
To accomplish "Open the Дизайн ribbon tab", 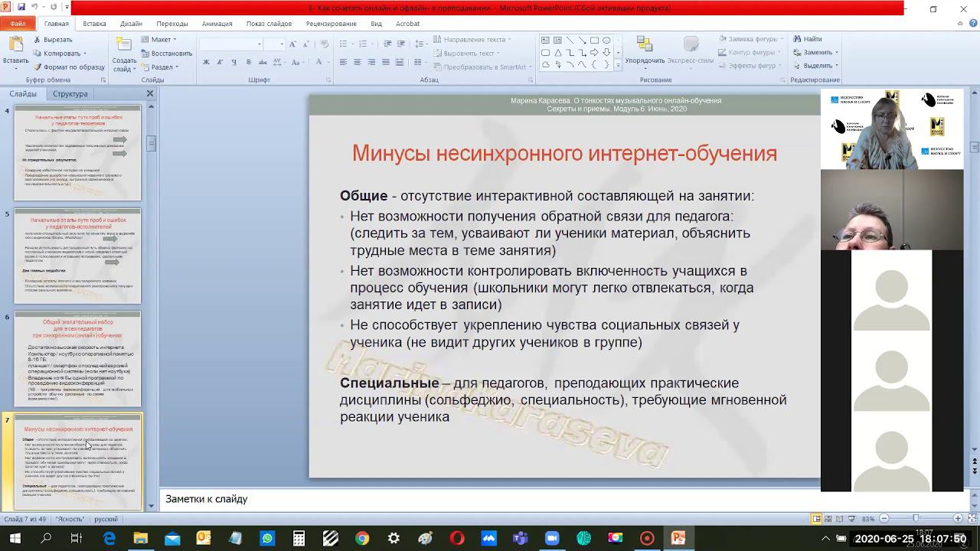I will tap(131, 24).
